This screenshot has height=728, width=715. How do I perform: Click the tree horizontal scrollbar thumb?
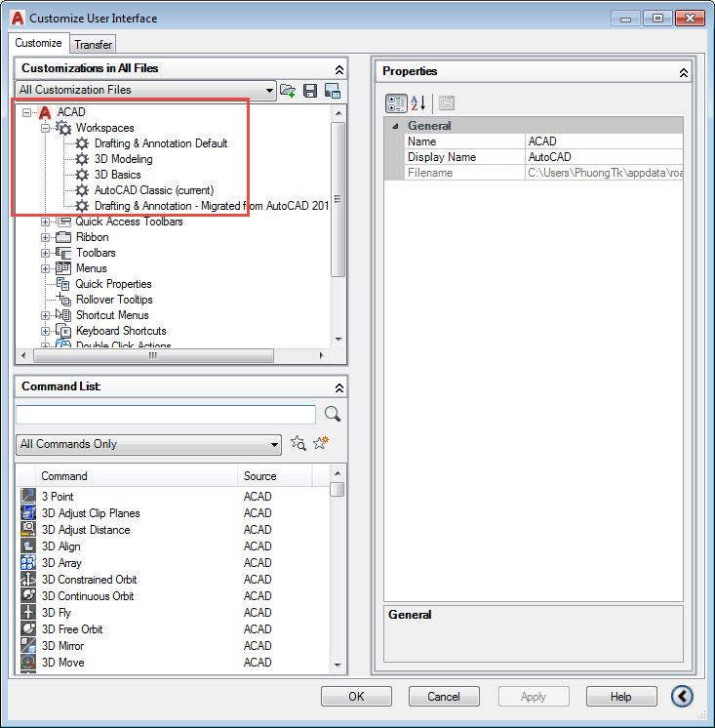[153, 355]
